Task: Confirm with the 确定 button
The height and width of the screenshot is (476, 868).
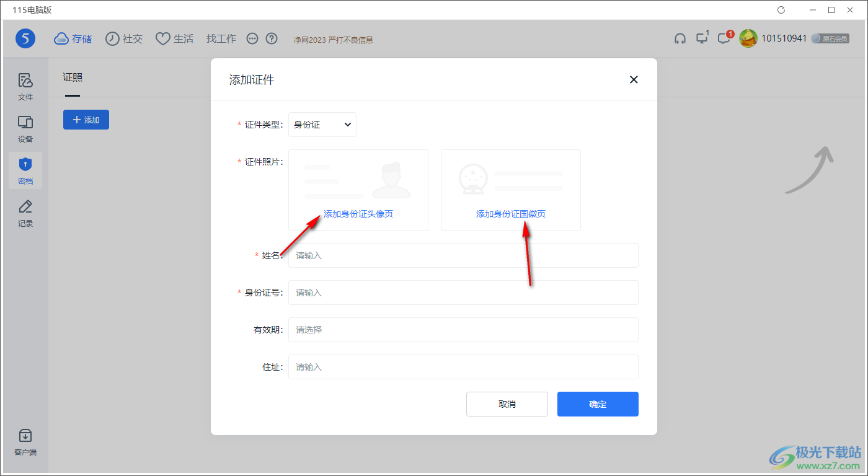Action: pos(598,404)
